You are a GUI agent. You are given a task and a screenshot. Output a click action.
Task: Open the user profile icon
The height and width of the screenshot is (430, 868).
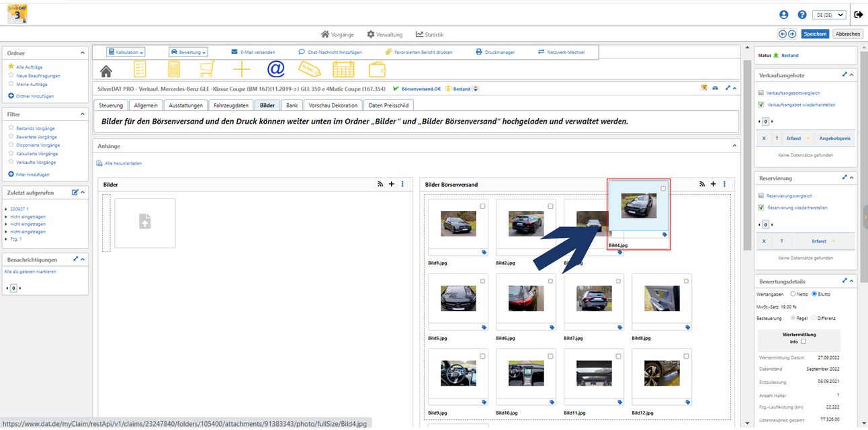tap(784, 15)
